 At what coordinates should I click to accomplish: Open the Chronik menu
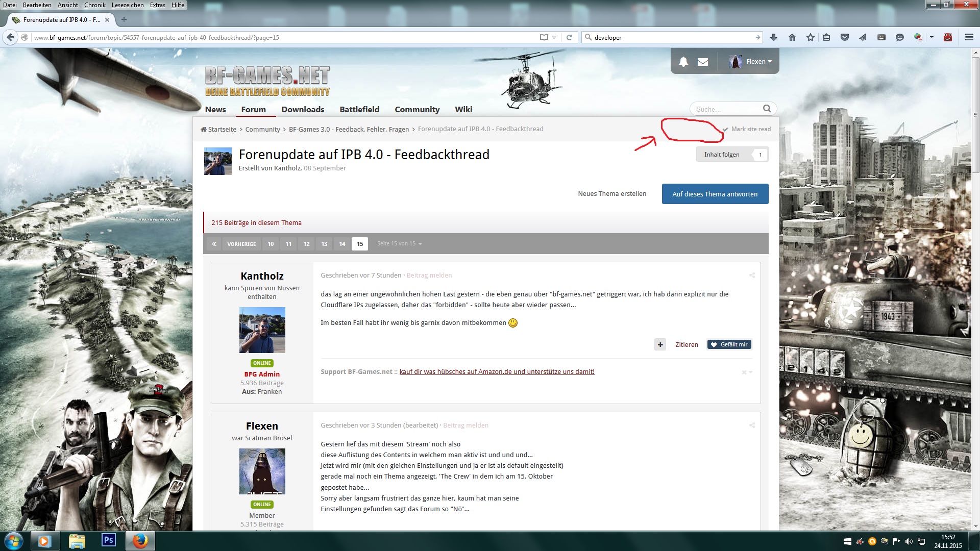[x=95, y=5]
